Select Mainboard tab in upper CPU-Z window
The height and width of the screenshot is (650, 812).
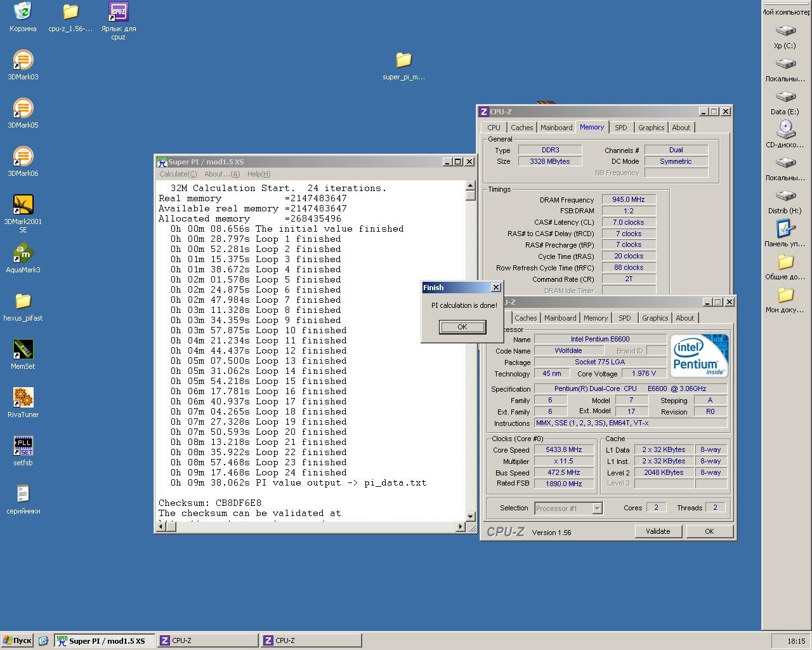click(x=556, y=128)
